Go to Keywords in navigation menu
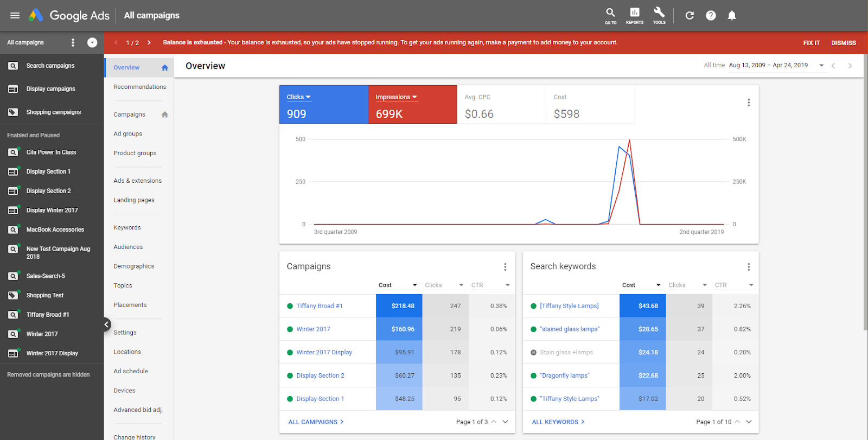The width and height of the screenshot is (868, 440). [x=127, y=227]
